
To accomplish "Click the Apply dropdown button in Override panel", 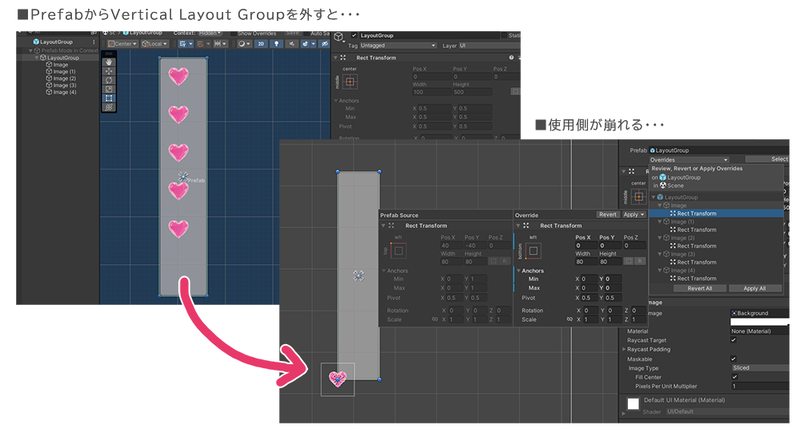I will coord(634,215).
